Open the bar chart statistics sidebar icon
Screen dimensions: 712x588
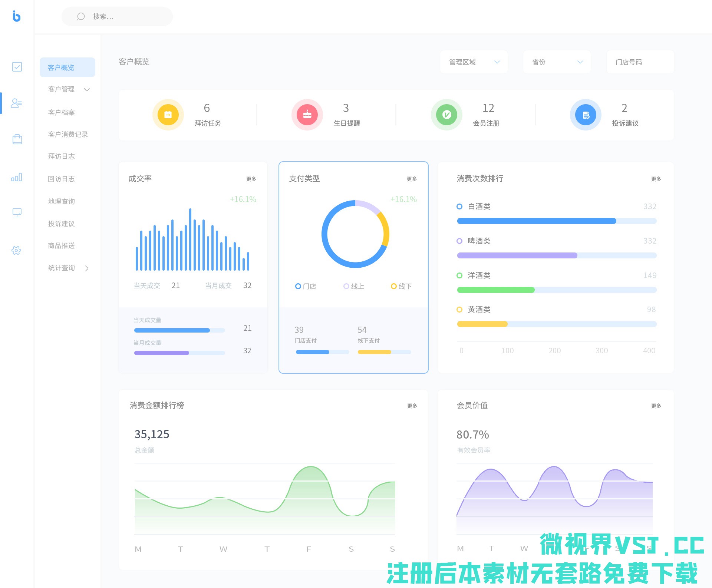[x=17, y=177]
